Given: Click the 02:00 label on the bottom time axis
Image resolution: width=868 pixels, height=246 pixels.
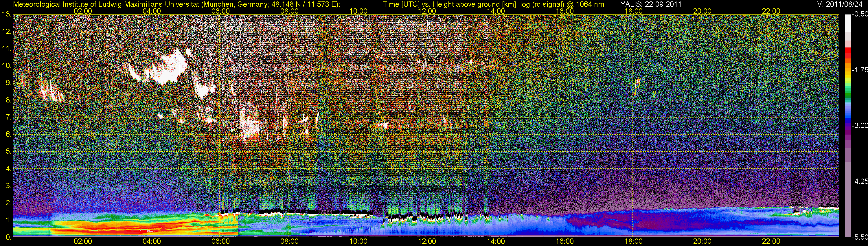Looking at the screenshot, I should click(83, 241).
